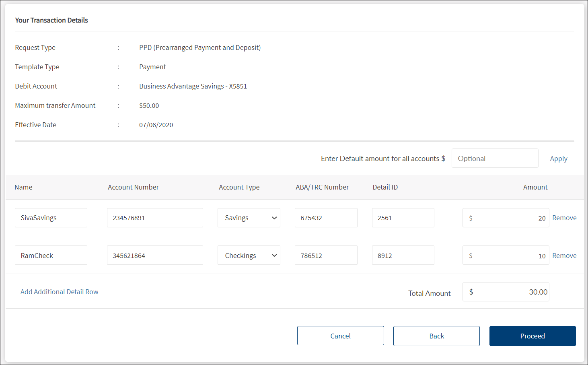588x365 pixels.
Task: Select ABA/TRC number field 786512
Action: [x=326, y=256]
